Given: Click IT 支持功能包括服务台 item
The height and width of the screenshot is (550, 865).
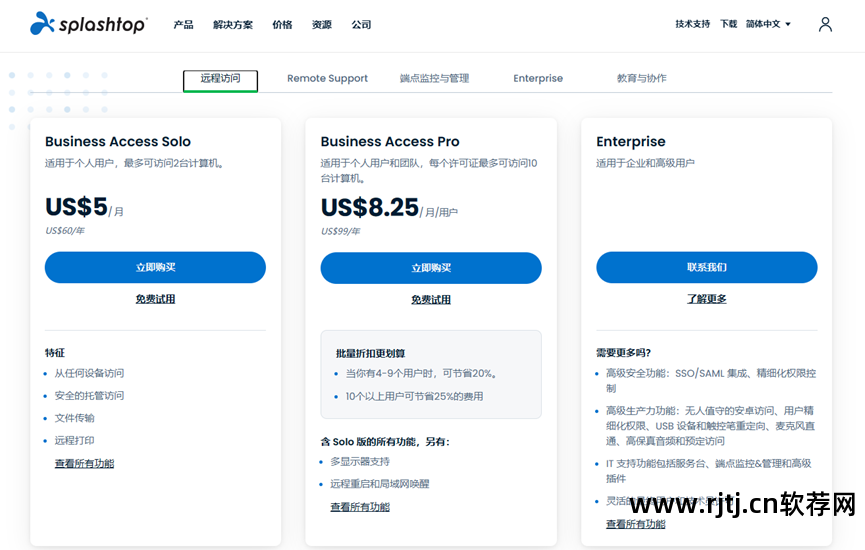Looking at the screenshot, I should pos(709,471).
